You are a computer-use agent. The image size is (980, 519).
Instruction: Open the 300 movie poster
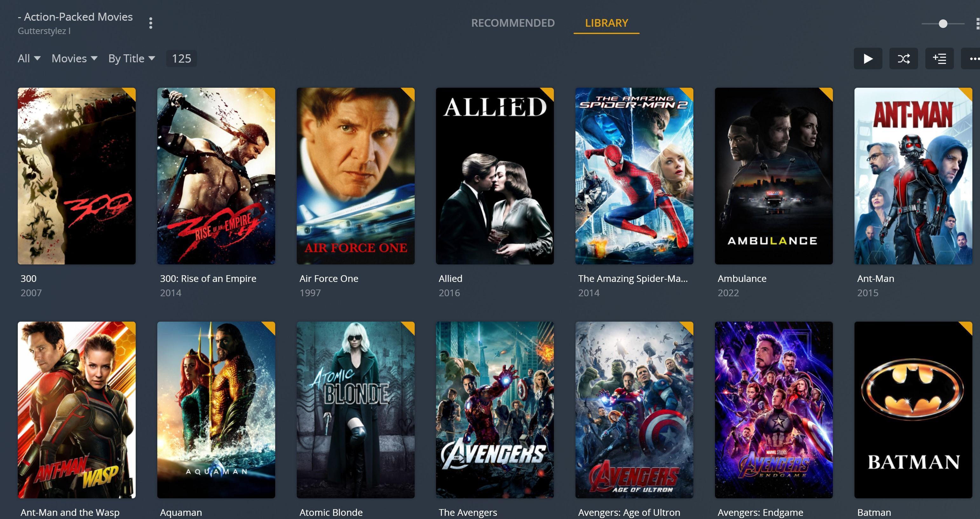point(77,176)
